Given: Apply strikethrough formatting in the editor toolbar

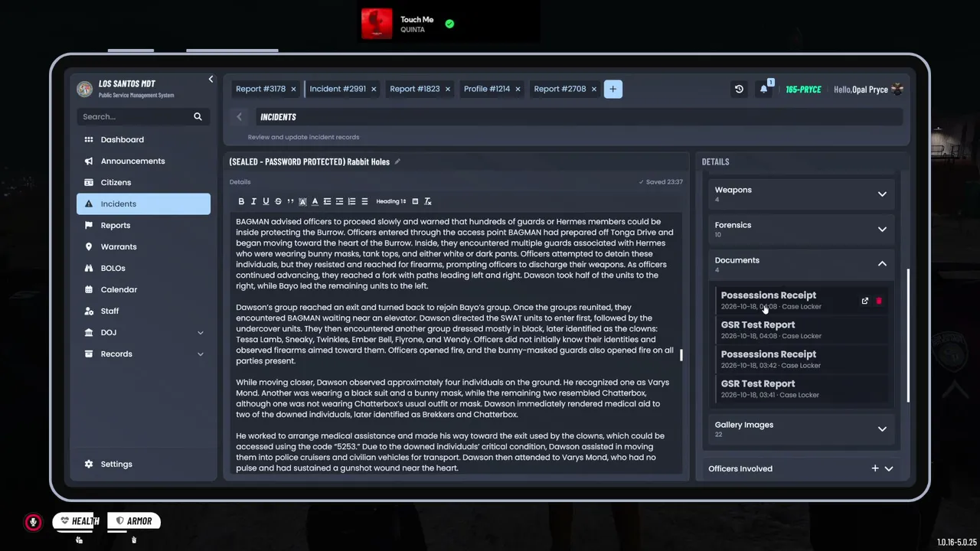Looking at the screenshot, I should pyautogui.click(x=278, y=201).
